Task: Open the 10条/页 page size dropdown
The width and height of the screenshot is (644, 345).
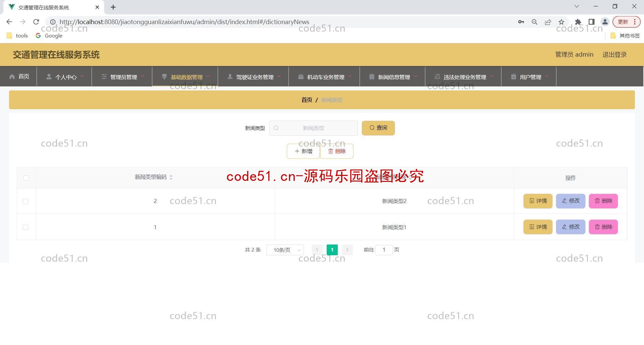Action: pos(285,250)
